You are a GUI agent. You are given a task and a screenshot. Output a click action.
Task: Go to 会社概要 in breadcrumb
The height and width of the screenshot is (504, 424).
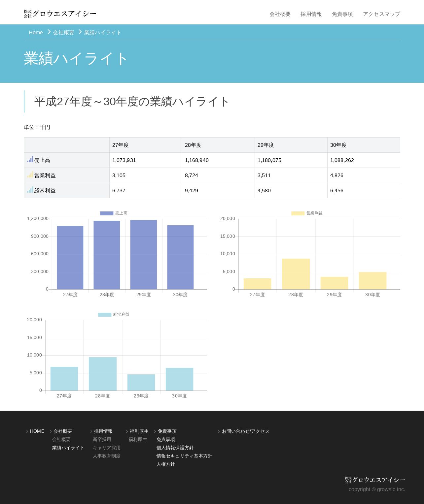[64, 32]
